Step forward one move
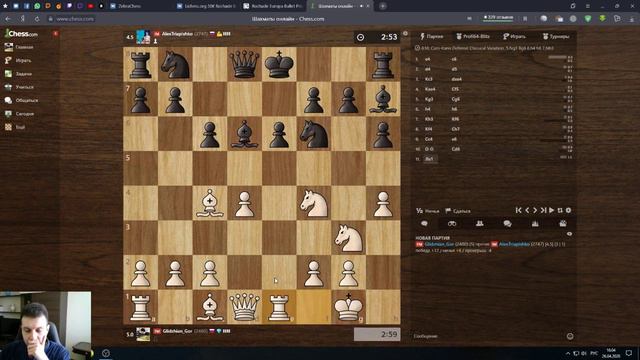Image resolution: width=640 pixels, height=360 pixels. pyautogui.click(x=535, y=210)
